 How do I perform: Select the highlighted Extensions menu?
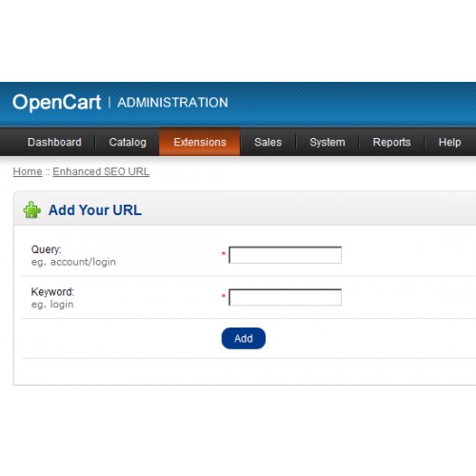click(200, 142)
